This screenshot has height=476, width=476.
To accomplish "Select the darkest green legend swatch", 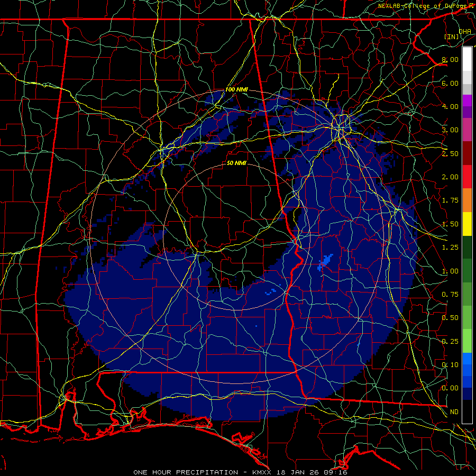I will pos(467,247).
